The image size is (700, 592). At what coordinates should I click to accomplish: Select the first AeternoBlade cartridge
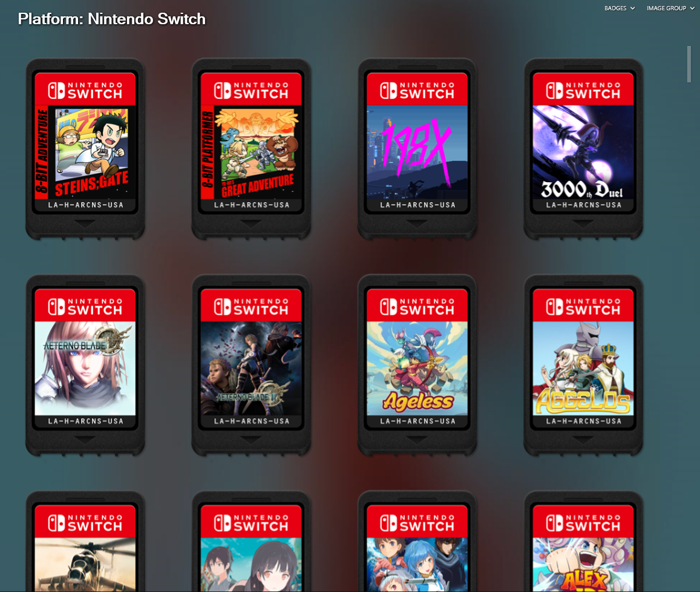click(85, 365)
